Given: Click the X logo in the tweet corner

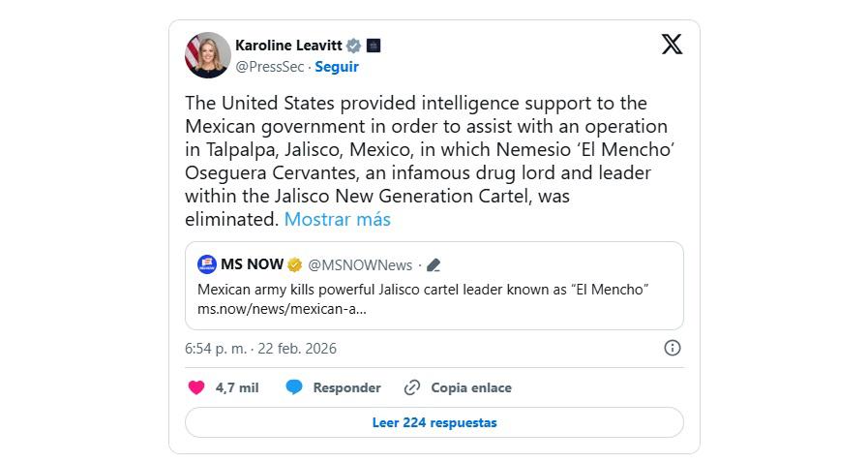Looking at the screenshot, I should (672, 44).
